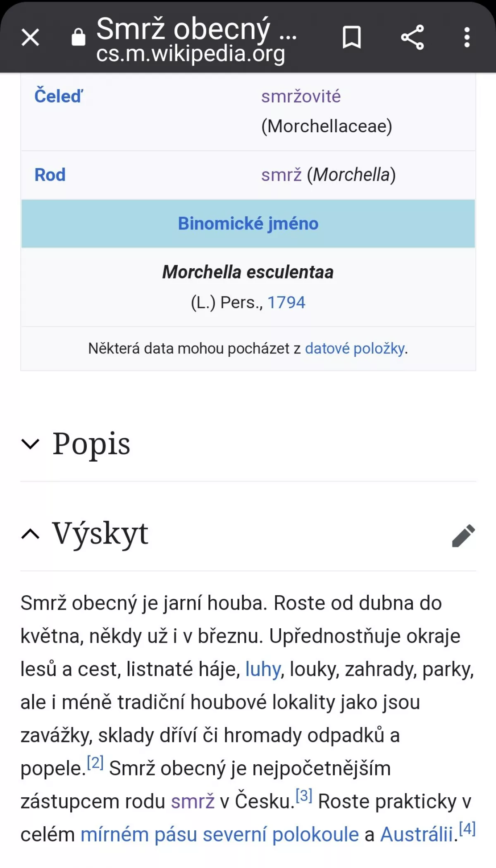Close the browser custom tab

coord(30,37)
